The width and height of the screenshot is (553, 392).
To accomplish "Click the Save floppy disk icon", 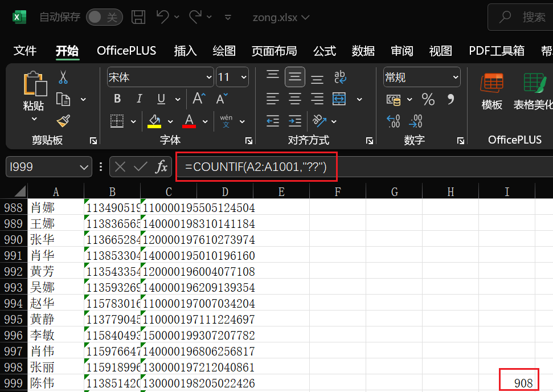I will [x=138, y=17].
